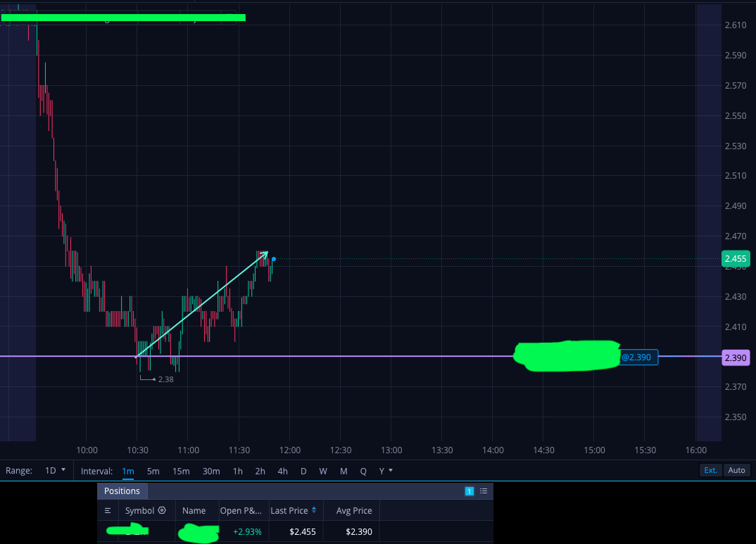Click the Symbol column settings icon
Image resolution: width=756 pixels, height=544 pixels.
(162, 510)
